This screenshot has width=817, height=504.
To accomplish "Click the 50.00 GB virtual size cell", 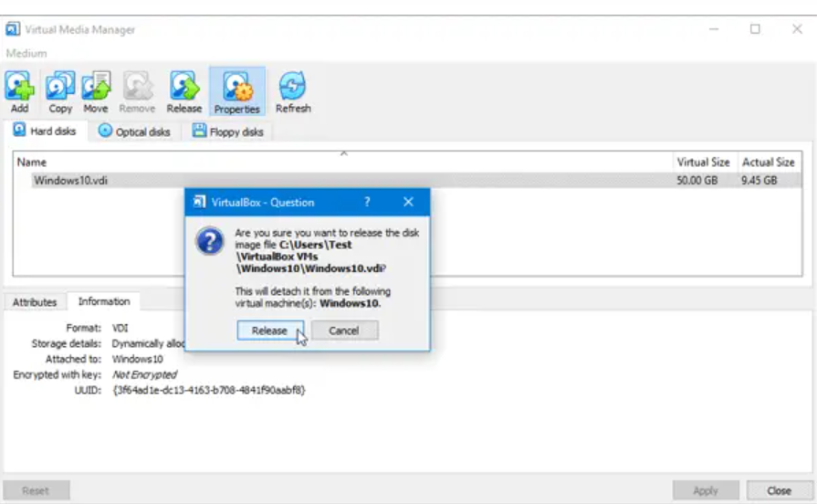I will point(697,181).
